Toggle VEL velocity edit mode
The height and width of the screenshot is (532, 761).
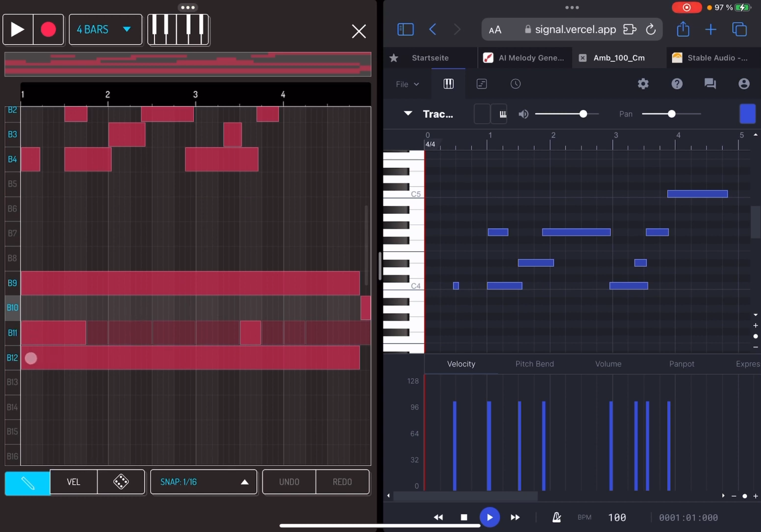[x=73, y=482]
